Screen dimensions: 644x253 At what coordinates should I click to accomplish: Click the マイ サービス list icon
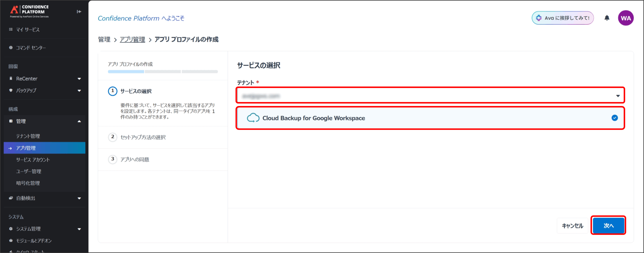(x=11, y=29)
